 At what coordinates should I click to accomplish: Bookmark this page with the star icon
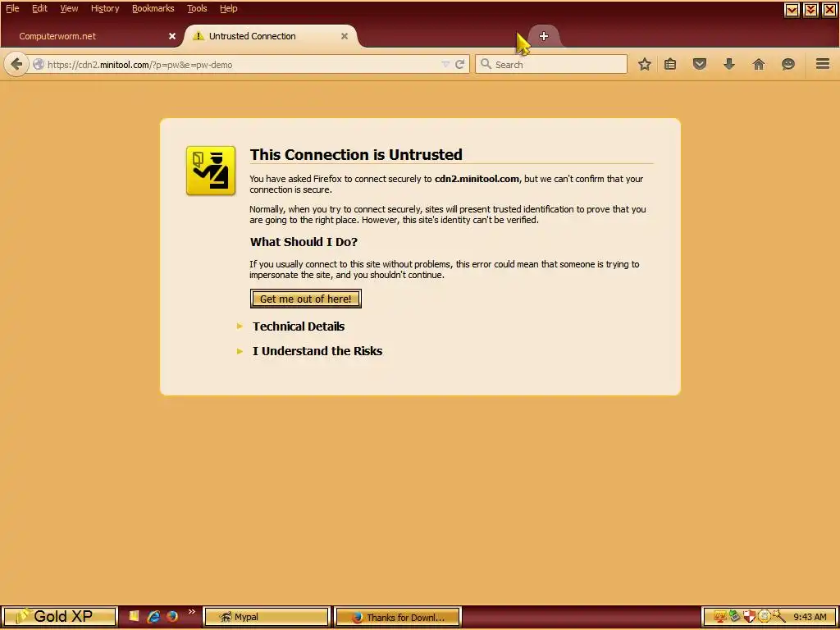(x=645, y=64)
